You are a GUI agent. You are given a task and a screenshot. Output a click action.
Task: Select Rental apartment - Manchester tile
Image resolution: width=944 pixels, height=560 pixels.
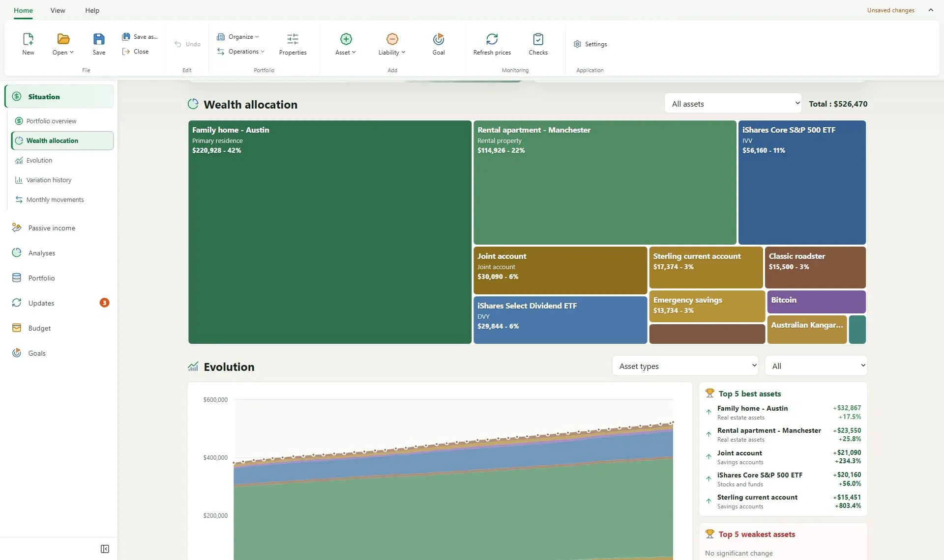pos(605,182)
